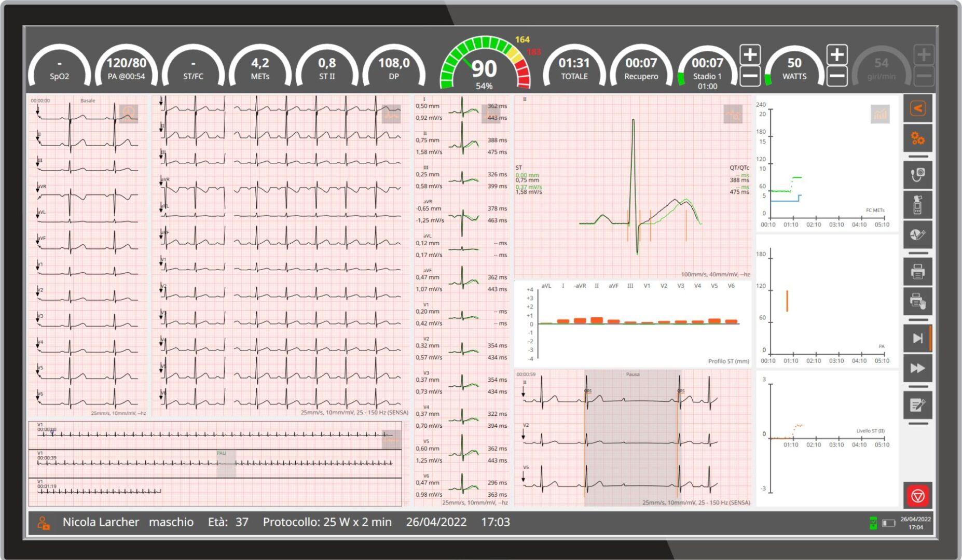Collapse the sidebar with the orange back arrow

point(917,108)
